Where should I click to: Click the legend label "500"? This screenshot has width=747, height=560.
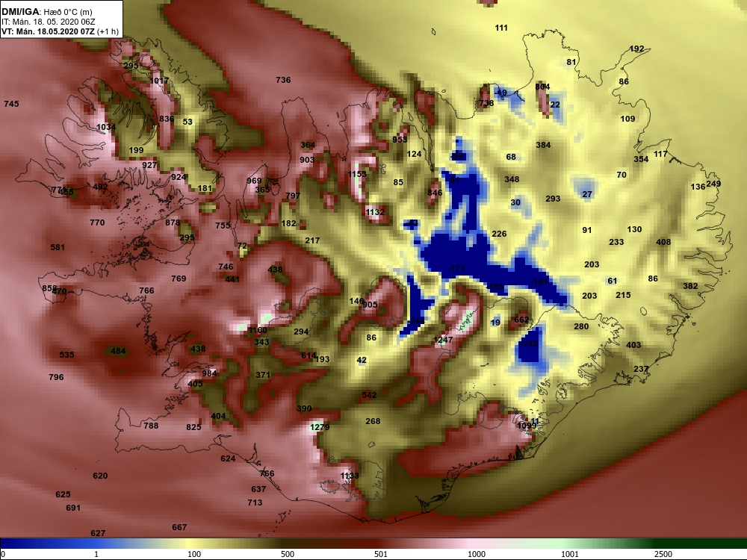click(288, 554)
